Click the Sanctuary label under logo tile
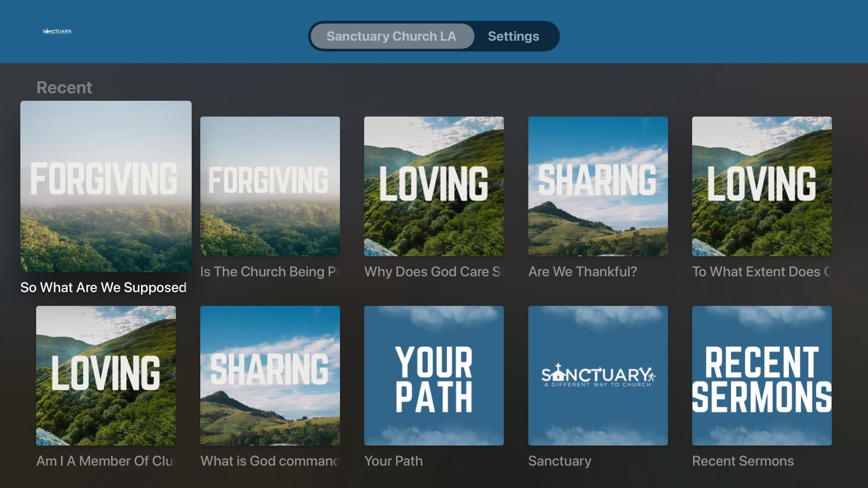The image size is (868, 488). coord(560,461)
